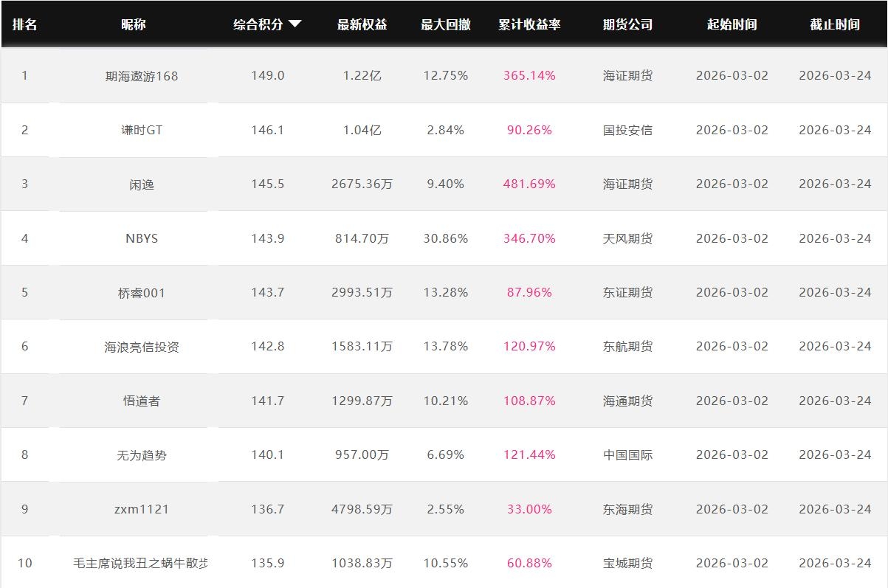
Task: Open the profile of 期海遨游168
Action: (x=142, y=76)
